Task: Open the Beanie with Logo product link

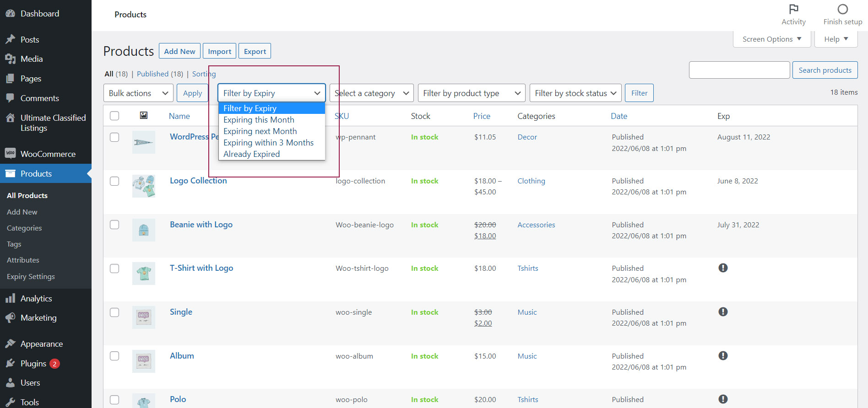Action: tap(201, 225)
